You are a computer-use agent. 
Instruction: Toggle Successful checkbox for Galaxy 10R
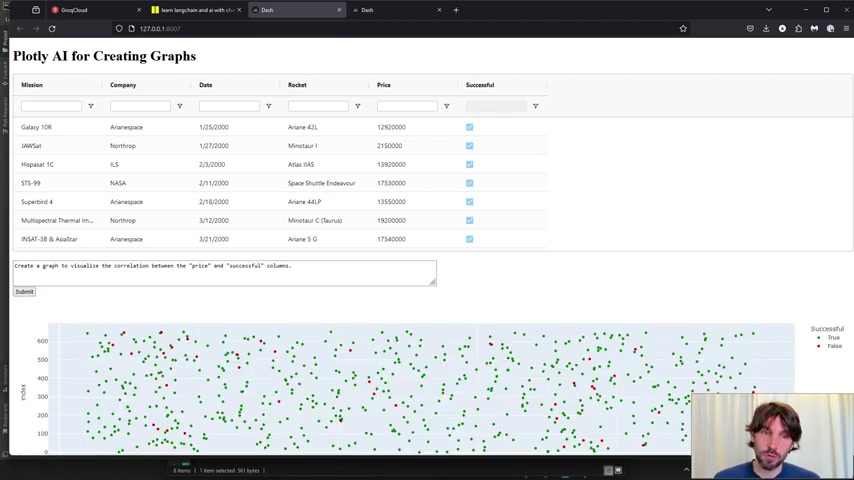coord(469,127)
